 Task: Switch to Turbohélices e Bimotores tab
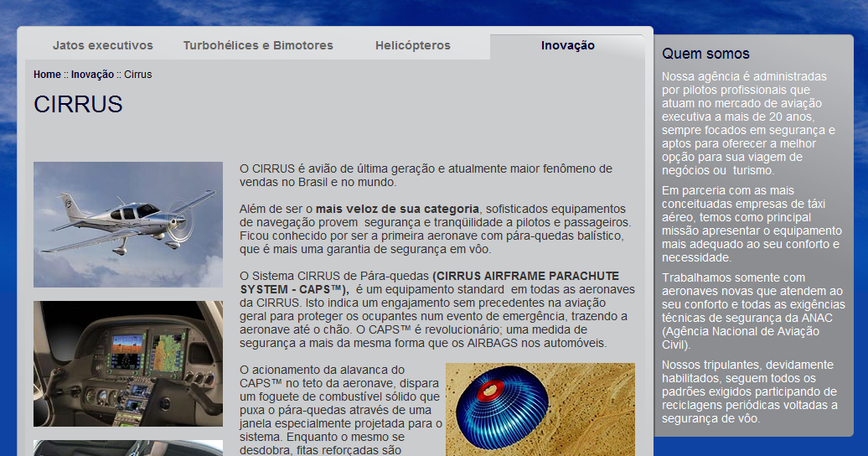(258, 45)
